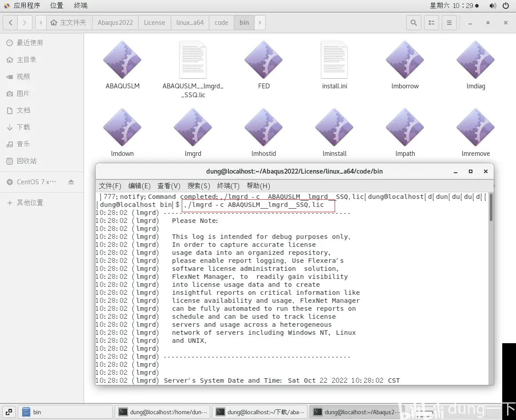Image resolution: width=516 pixels, height=420 pixels.
Task: Go back in file manager
Action: [11, 23]
